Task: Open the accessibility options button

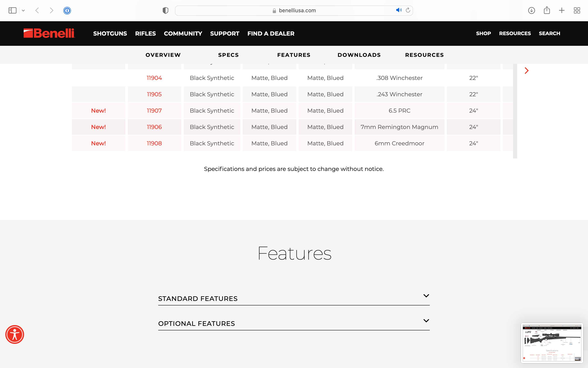Action: [x=14, y=334]
